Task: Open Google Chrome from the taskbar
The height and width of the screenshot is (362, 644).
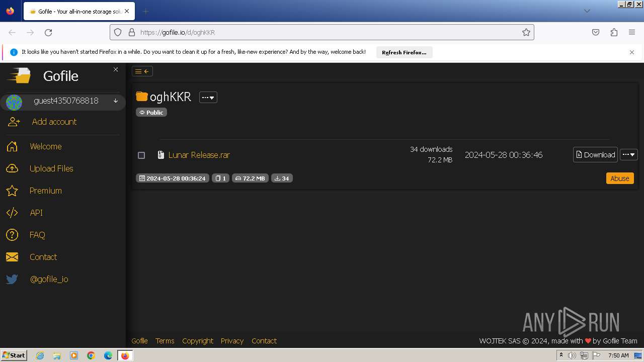Action: click(x=91, y=355)
